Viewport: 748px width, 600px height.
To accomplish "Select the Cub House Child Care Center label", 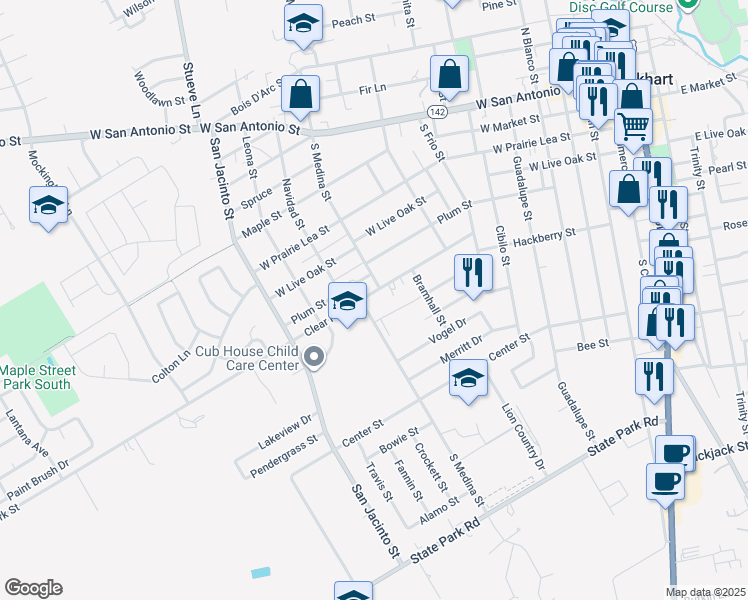I will 247,358.
